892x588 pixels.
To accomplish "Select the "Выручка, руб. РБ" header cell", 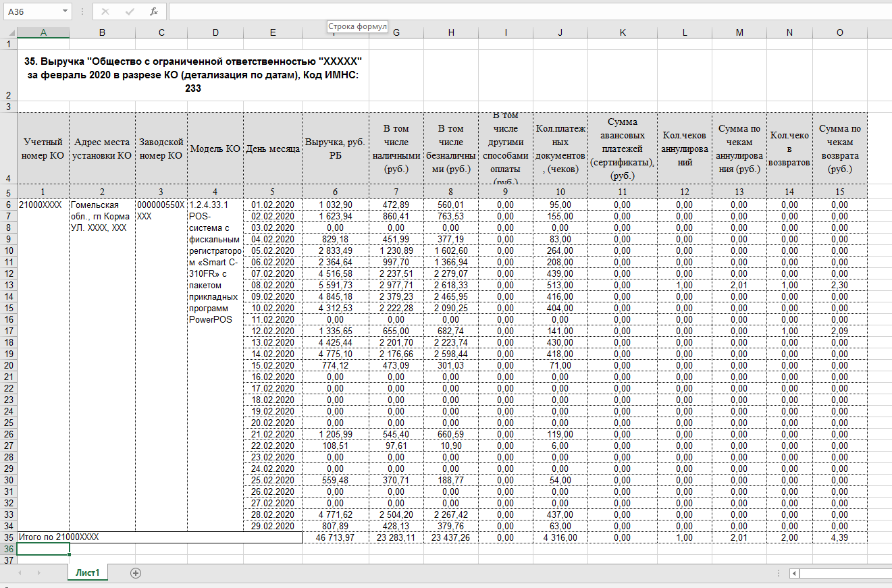I will click(x=336, y=149).
